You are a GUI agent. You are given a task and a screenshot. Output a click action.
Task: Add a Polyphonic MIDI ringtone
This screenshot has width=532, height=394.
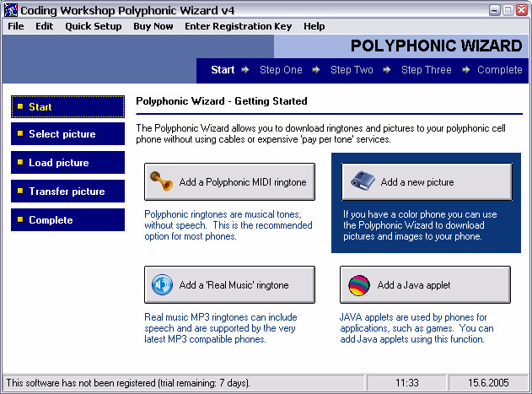coord(229,181)
